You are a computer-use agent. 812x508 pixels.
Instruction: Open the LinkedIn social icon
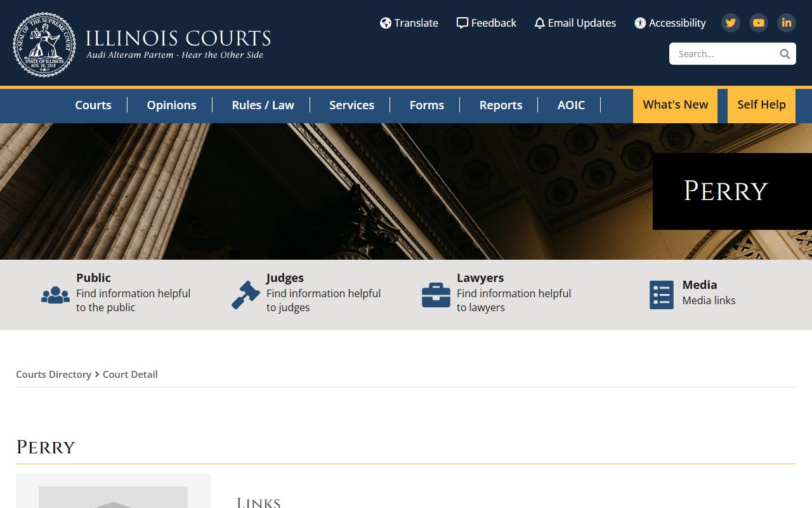coord(787,23)
